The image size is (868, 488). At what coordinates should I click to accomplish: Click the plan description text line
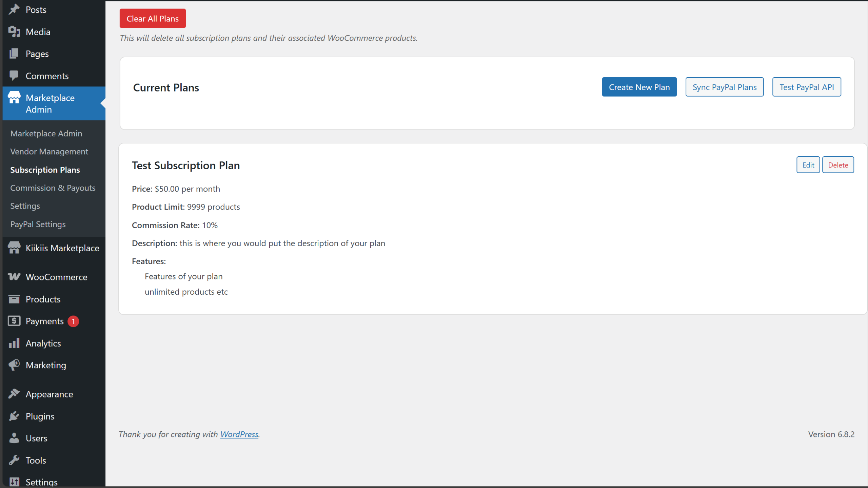258,243
